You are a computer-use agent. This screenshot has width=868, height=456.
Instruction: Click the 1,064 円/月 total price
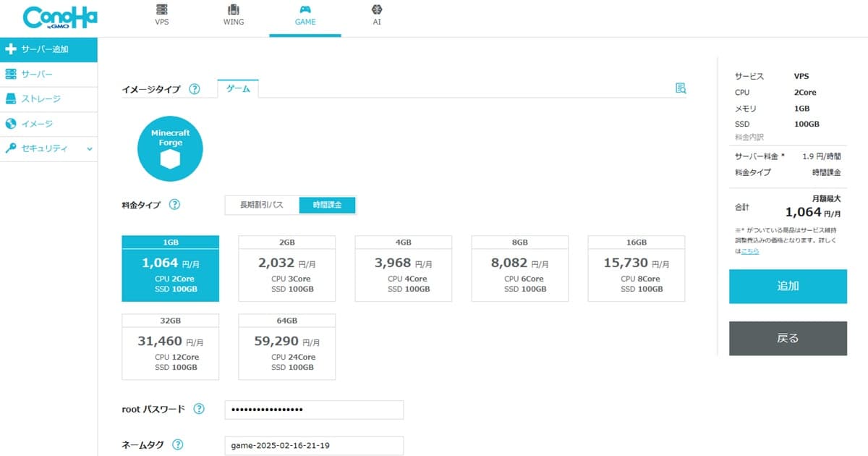(813, 212)
